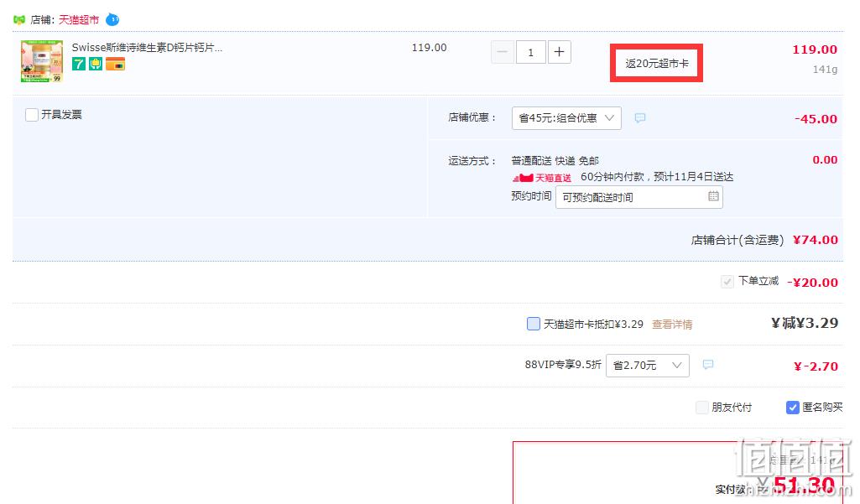
Task: Open the 天猫超市 store link
Action: [x=78, y=20]
